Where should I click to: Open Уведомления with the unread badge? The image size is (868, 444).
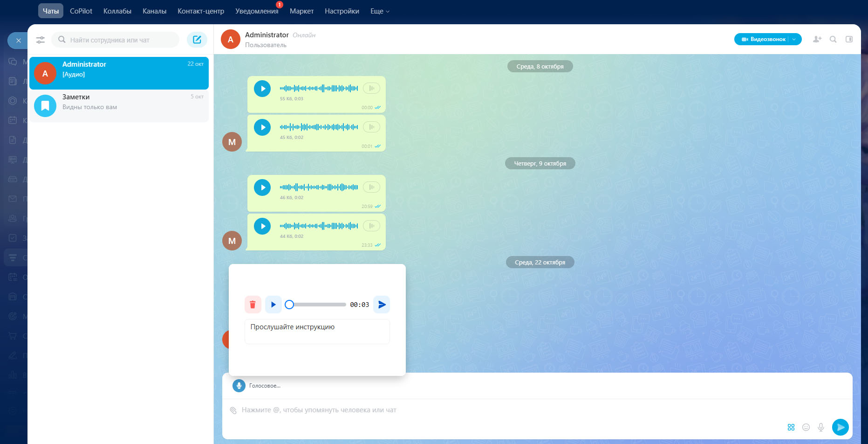pyautogui.click(x=257, y=11)
